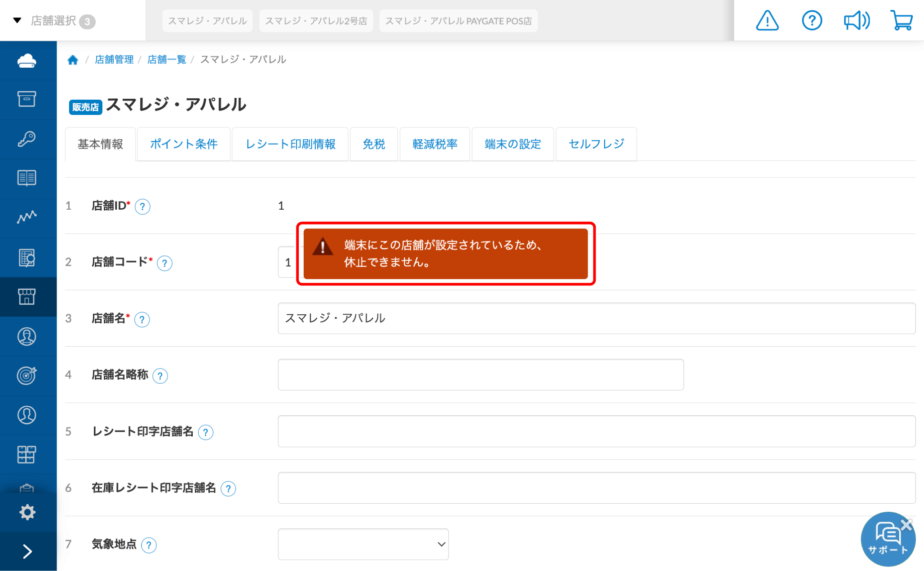Viewport: 924px width, 571px height.
Task: Dismiss the 休止できません error alert
Action: click(x=446, y=254)
